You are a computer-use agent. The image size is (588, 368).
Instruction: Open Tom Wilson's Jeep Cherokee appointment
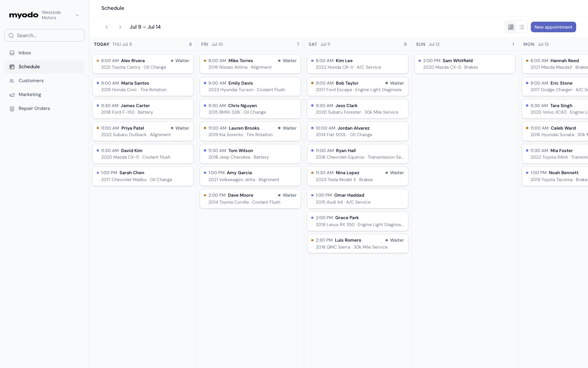pos(250,154)
